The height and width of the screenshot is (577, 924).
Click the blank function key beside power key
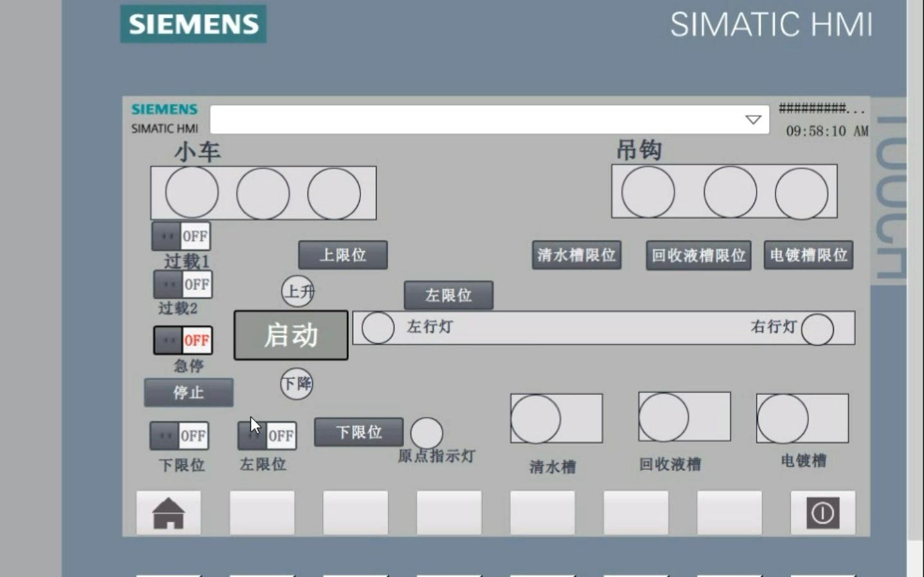pyautogui.click(x=729, y=513)
